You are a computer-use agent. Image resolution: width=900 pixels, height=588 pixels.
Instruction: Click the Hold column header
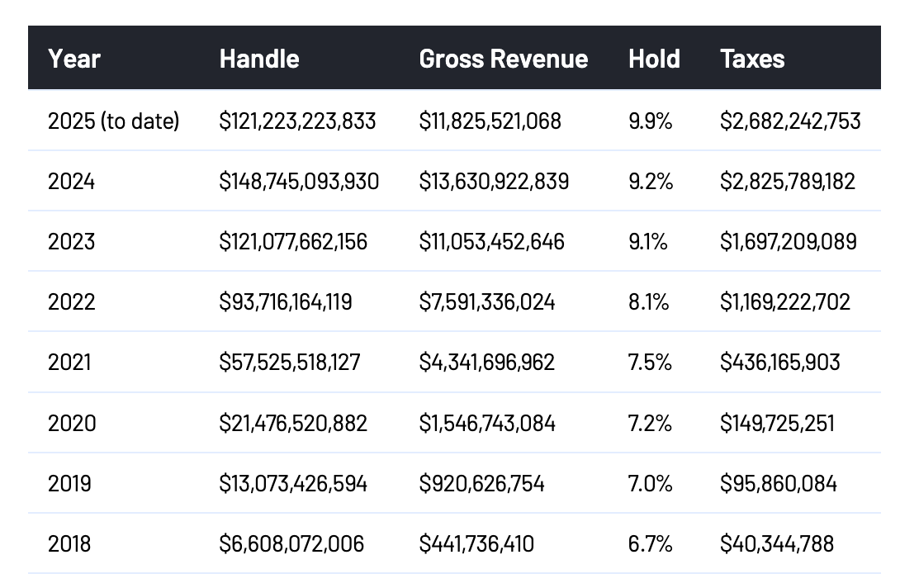click(654, 59)
